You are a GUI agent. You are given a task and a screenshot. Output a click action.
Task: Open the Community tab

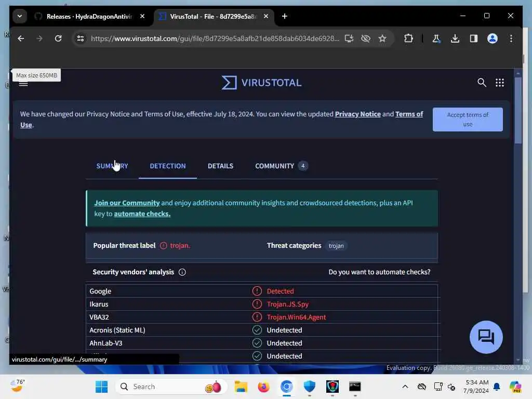tap(281, 166)
